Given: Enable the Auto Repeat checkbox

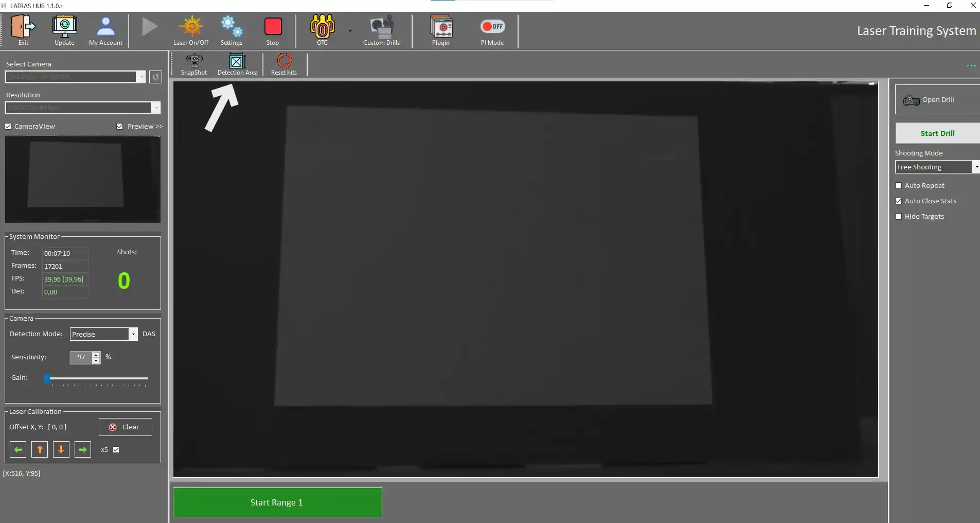Looking at the screenshot, I should pos(899,186).
